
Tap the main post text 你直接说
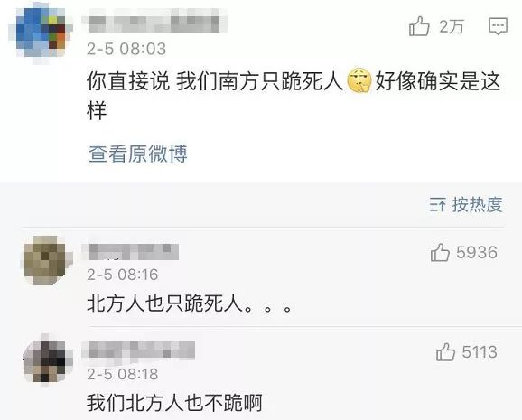tap(128, 81)
